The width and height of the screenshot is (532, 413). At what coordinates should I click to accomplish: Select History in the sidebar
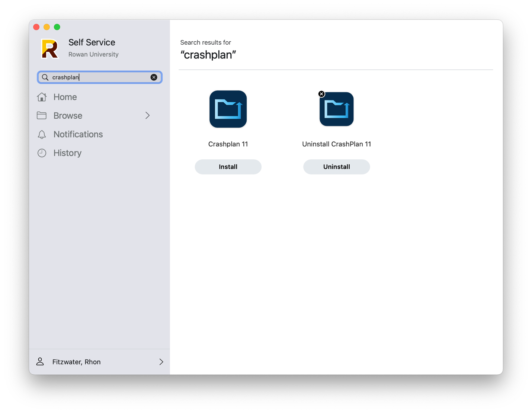(67, 153)
